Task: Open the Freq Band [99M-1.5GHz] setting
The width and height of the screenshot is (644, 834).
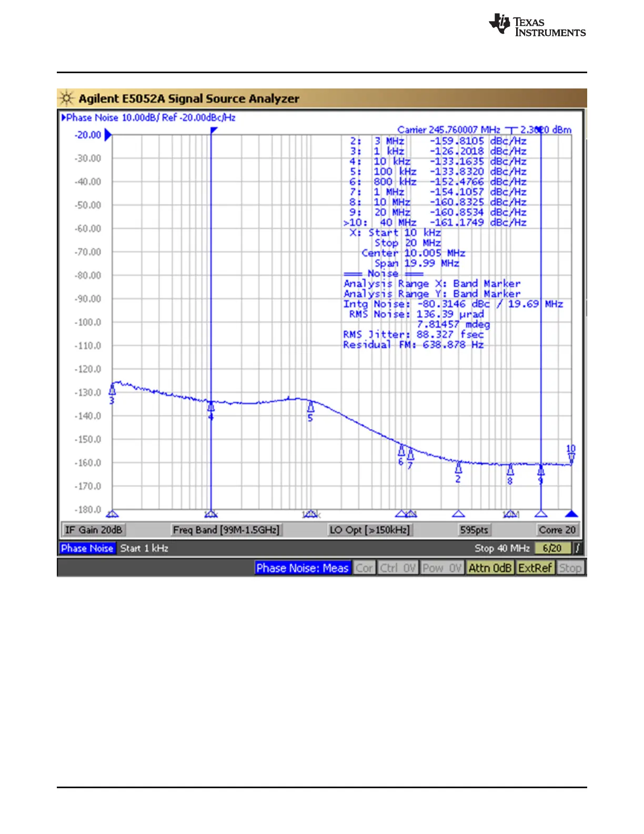Action: (x=226, y=530)
